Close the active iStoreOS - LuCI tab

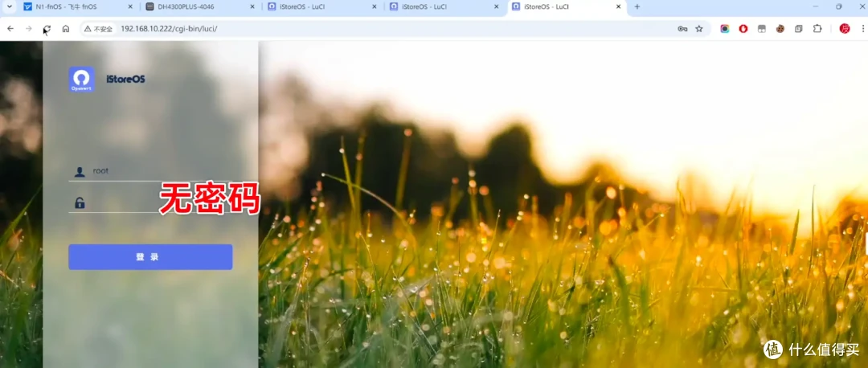point(618,6)
